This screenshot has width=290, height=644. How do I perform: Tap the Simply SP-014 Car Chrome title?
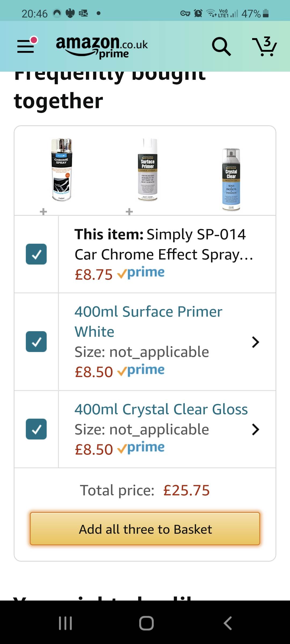[164, 244]
